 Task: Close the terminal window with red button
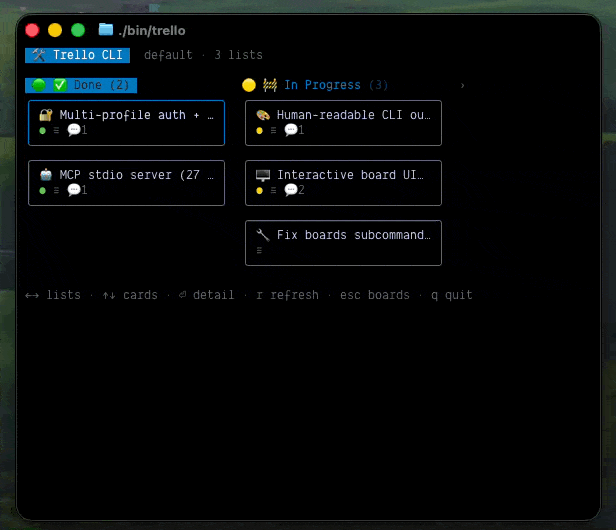click(32, 30)
